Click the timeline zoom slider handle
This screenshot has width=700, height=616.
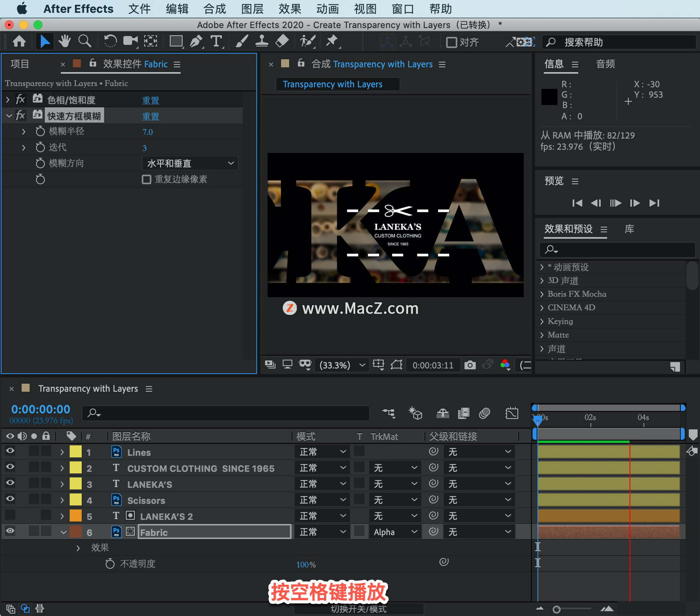pyautogui.click(x=556, y=610)
